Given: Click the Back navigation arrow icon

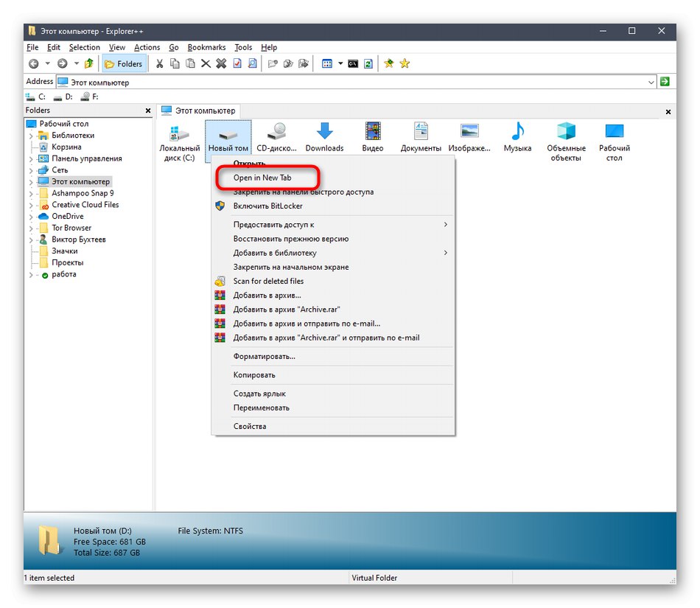Looking at the screenshot, I should click(x=33, y=63).
